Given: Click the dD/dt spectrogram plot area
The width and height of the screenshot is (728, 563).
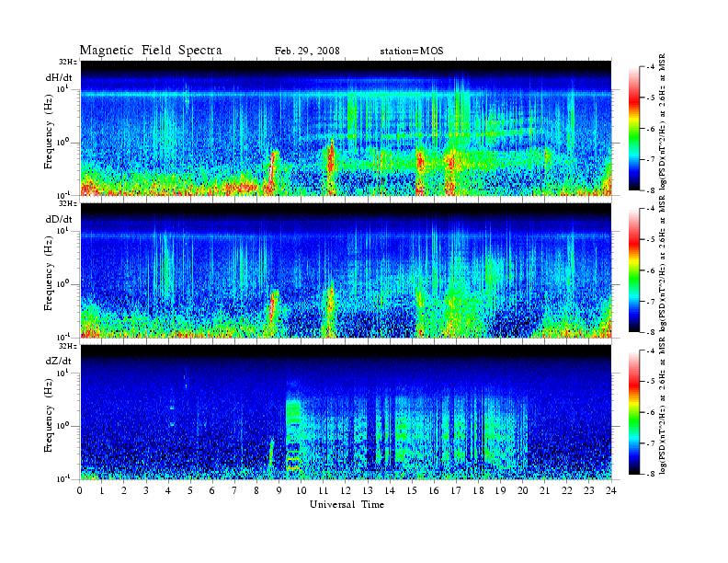Looking at the screenshot, I should 347,270.
